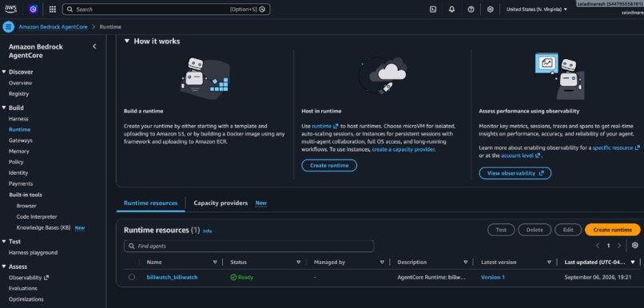
Task: Select the billwatch_billwatch radio button
Action: (131, 277)
